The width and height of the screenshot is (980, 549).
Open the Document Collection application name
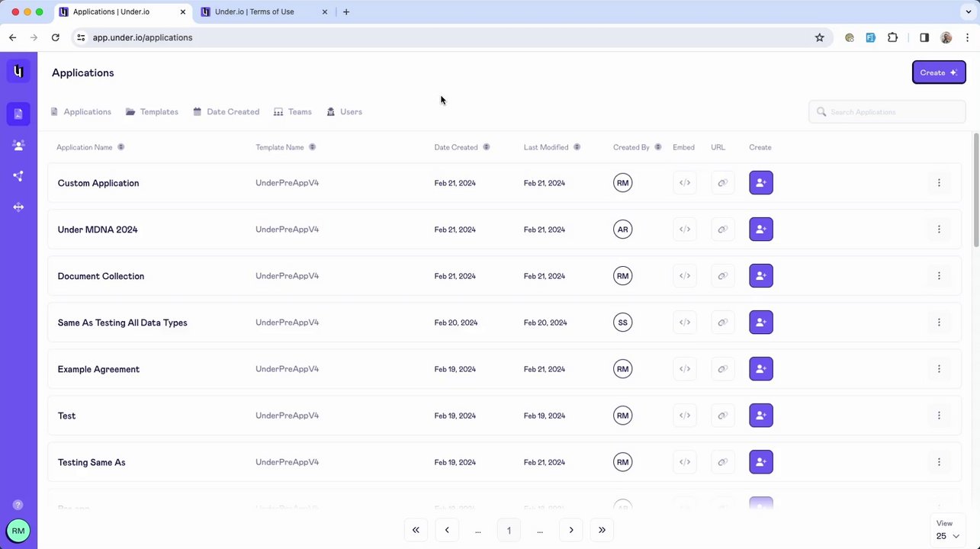click(x=101, y=276)
